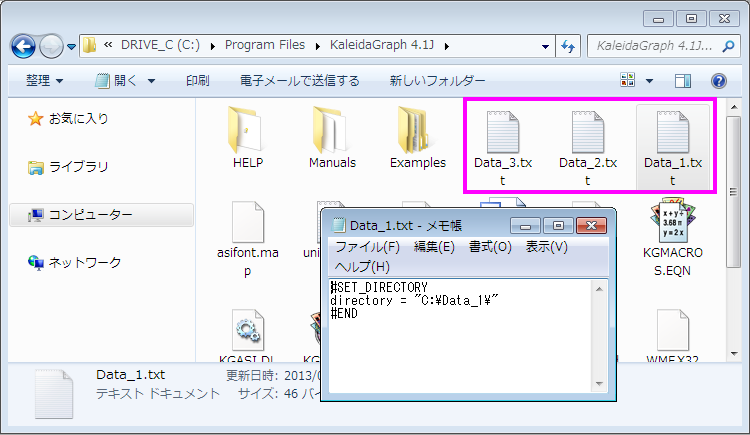This screenshot has height=435, width=750.
Task: Expand the arrow after KaleidaGraph 4.1J
Action: (446, 46)
